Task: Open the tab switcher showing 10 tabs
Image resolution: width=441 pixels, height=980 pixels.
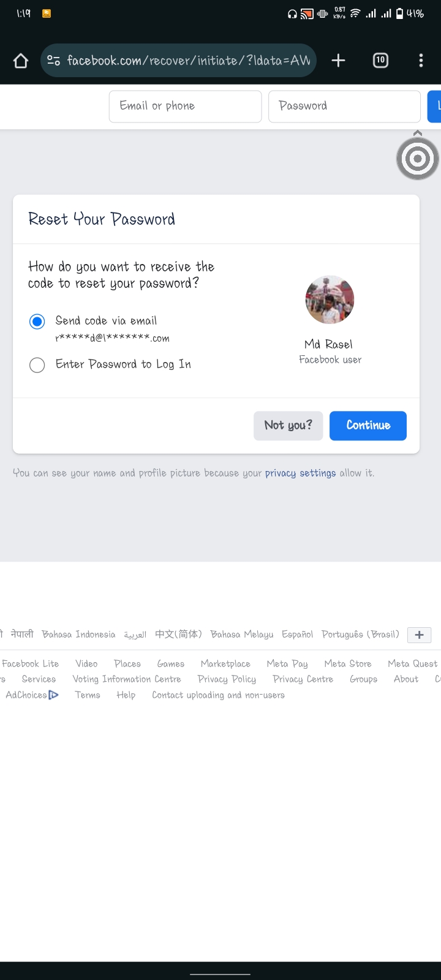Action: click(x=380, y=60)
